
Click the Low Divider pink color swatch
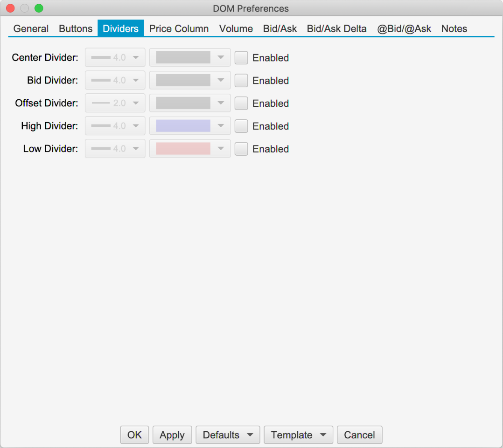pyautogui.click(x=183, y=149)
